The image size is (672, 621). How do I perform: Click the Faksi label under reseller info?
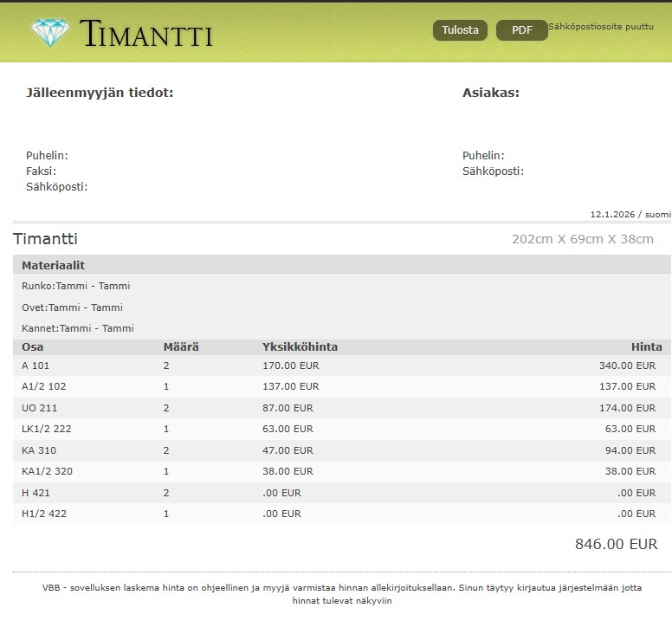tap(41, 171)
